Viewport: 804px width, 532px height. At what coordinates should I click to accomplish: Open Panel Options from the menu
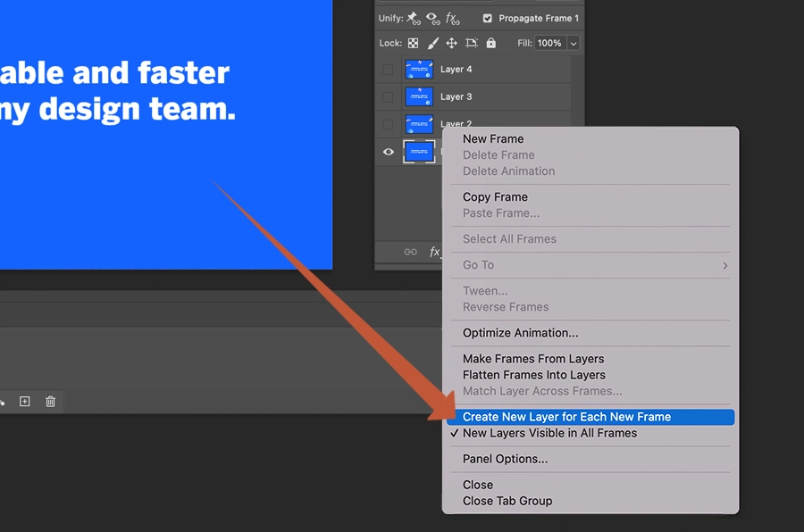[503, 459]
